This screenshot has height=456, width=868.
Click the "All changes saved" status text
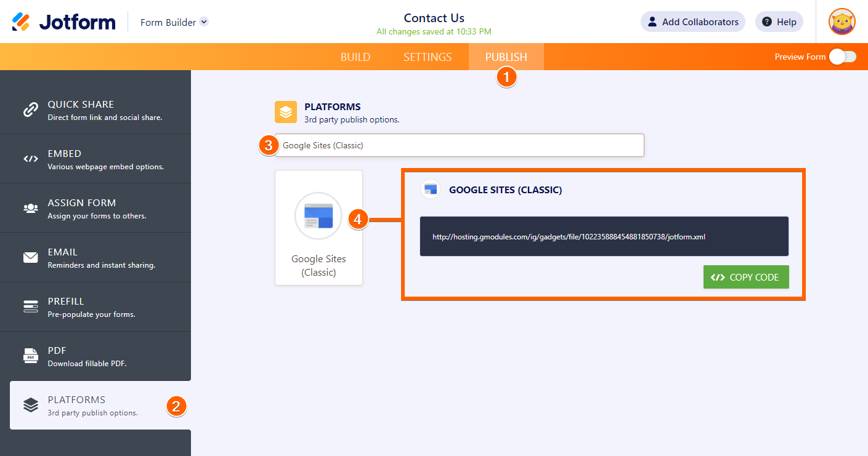(434, 31)
